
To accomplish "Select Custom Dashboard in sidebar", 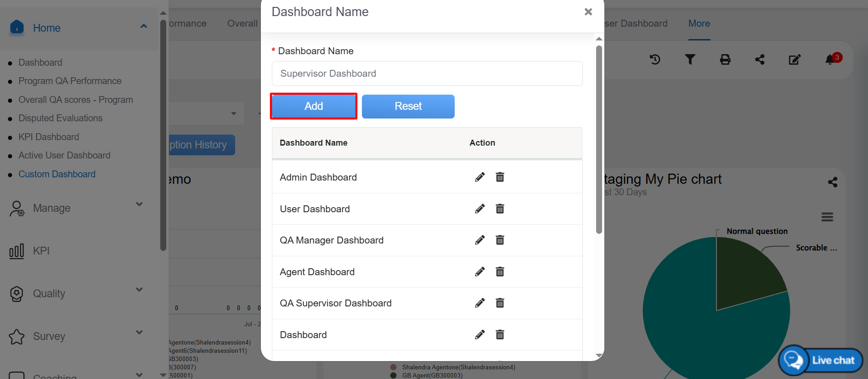I will pos(57,174).
